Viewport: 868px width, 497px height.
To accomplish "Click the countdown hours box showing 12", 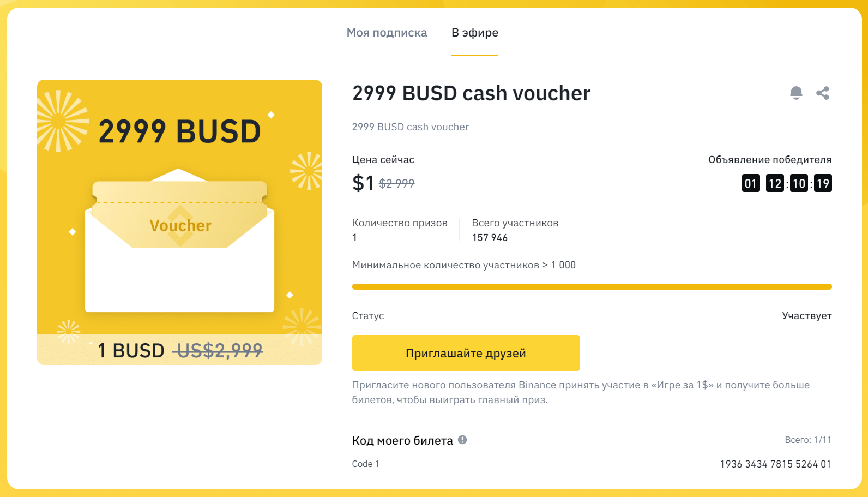I will [x=775, y=183].
